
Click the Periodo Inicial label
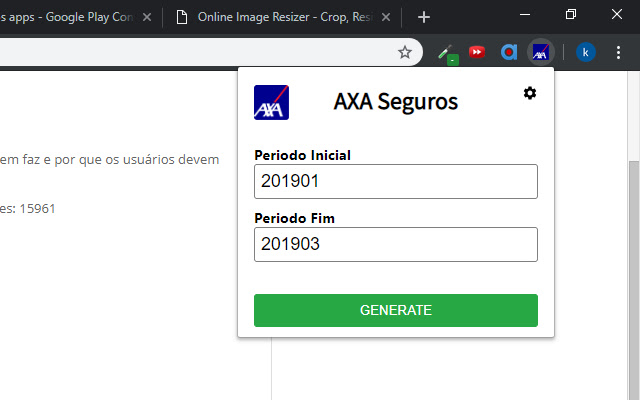(x=302, y=156)
